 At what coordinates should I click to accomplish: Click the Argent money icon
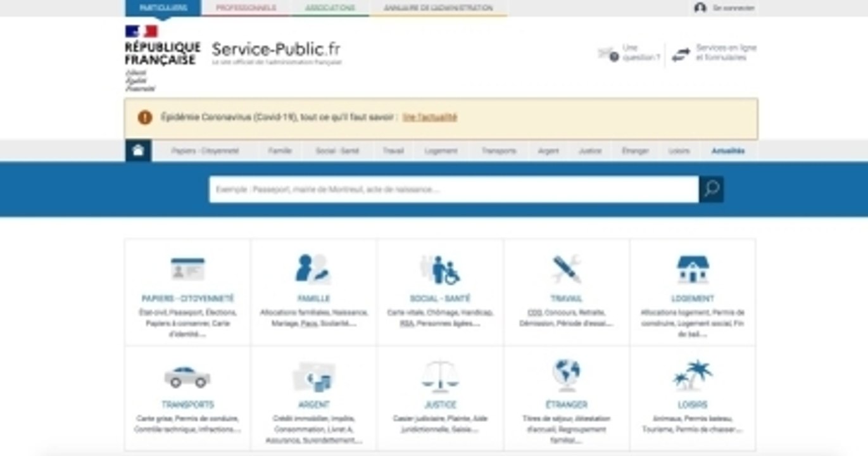313,377
